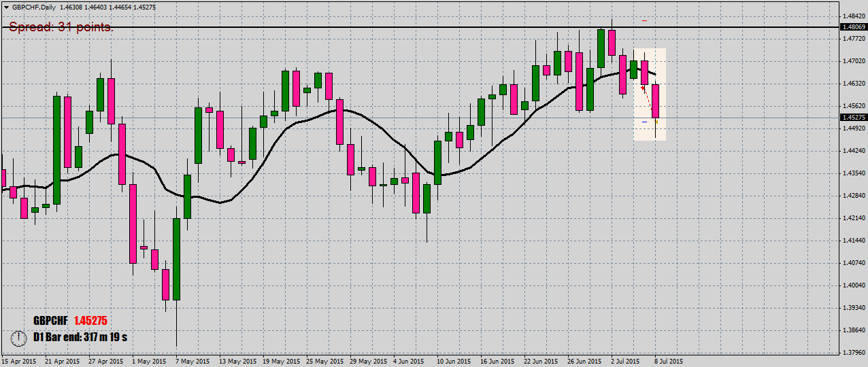Click the 7 May 2015 date label
Screen dimensions: 868x367
[191, 362]
